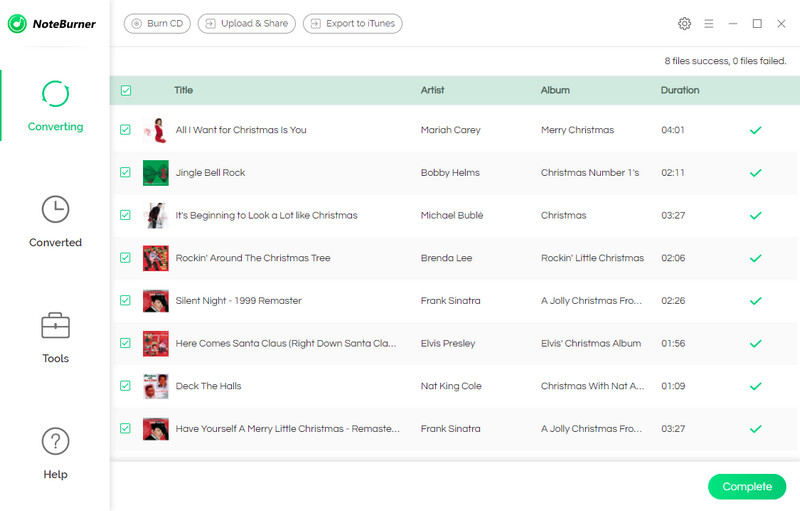Screen dimensions: 800x511
Task: Click success checkmark for Jingle Bell Rock
Action: tap(756, 173)
